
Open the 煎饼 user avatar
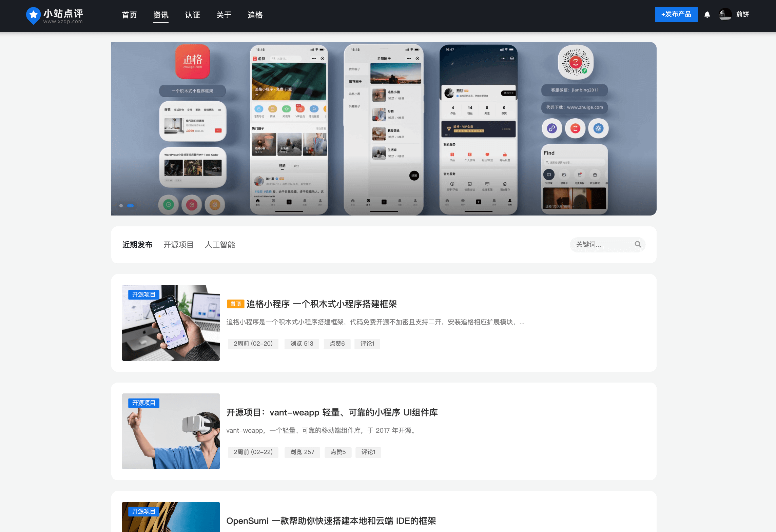725,14
